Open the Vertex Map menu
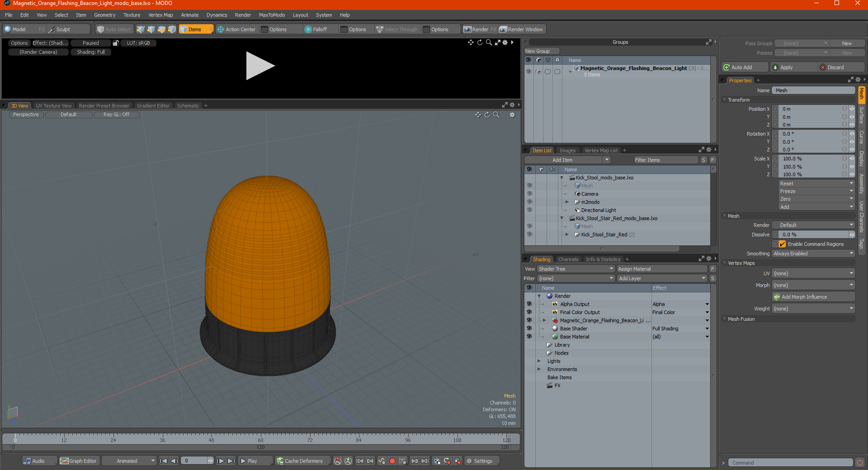This screenshot has width=868, height=470. coord(160,15)
